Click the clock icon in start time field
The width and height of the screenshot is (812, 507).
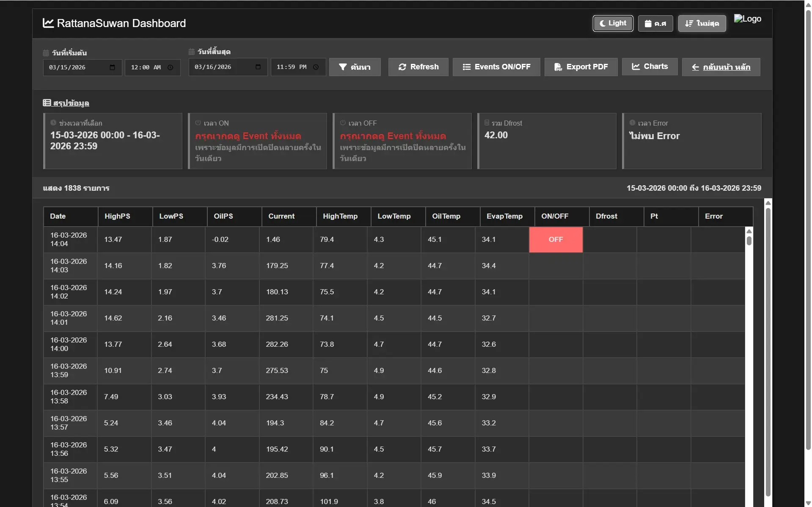point(170,68)
